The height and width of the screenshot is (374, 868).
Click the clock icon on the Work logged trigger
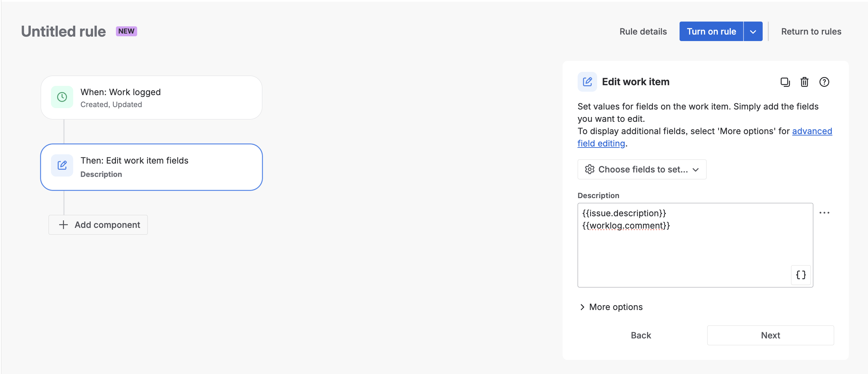click(62, 97)
